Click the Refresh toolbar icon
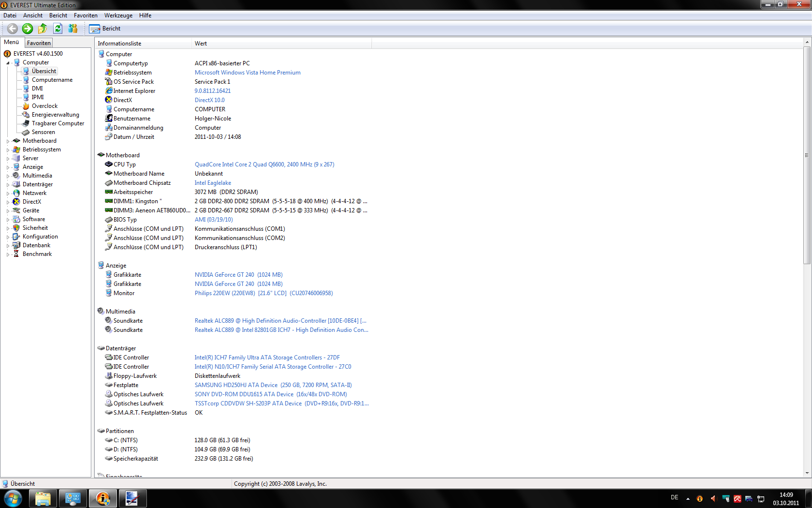This screenshot has height=508, width=812. coord(58,29)
